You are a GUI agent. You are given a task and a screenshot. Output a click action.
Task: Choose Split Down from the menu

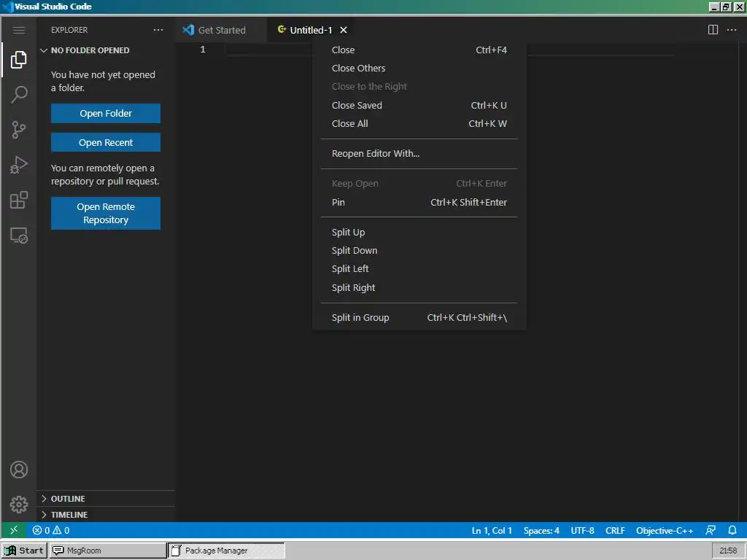419,251
